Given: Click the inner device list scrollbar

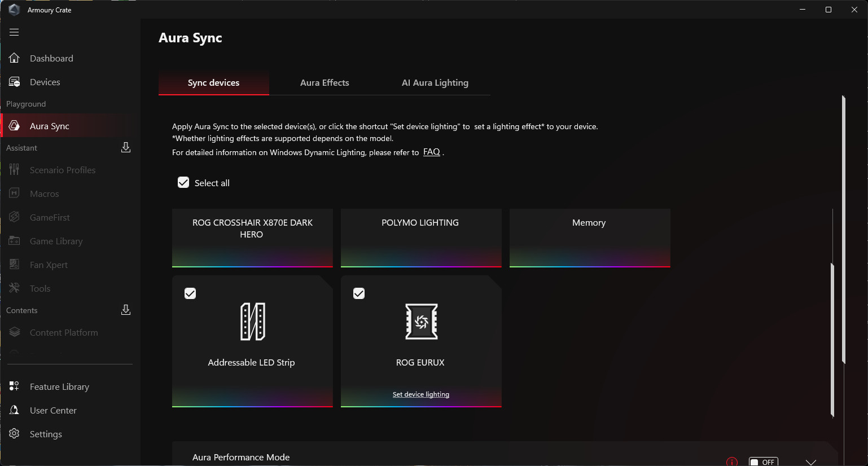Looking at the screenshot, I should 832,340.
